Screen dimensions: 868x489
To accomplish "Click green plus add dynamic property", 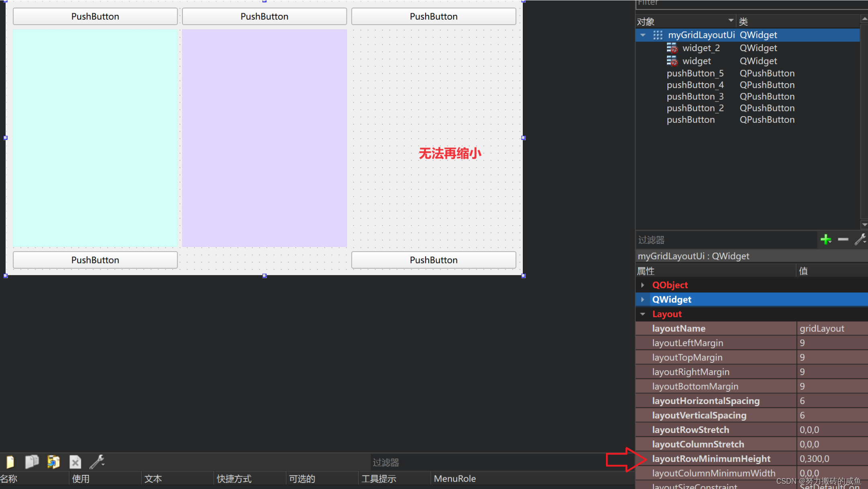I will point(826,240).
